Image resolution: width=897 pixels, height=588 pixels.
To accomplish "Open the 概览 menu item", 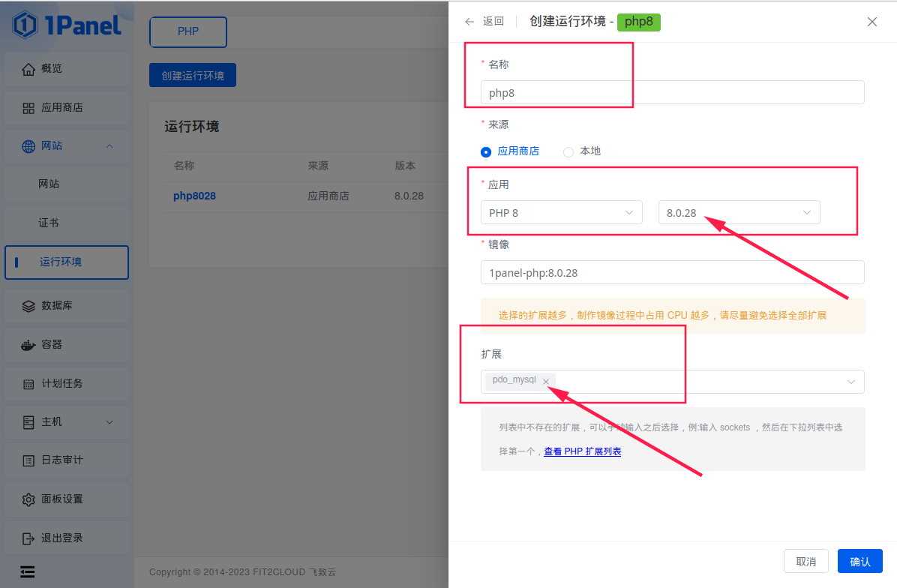I will point(67,69).
